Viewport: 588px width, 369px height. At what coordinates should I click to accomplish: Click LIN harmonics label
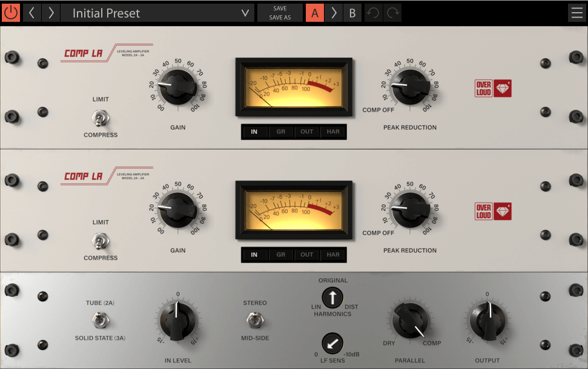click(316, 307)
